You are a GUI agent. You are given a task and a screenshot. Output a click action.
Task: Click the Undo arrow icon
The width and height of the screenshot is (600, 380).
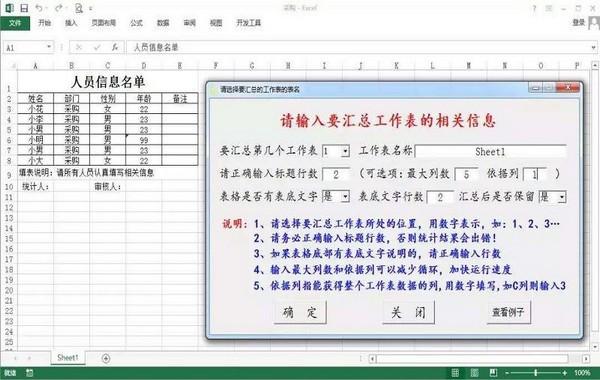(x=39, y=8)
